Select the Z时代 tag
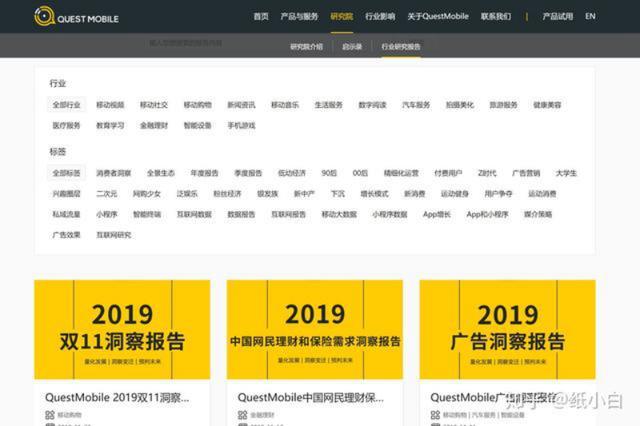 coord(487,173)
